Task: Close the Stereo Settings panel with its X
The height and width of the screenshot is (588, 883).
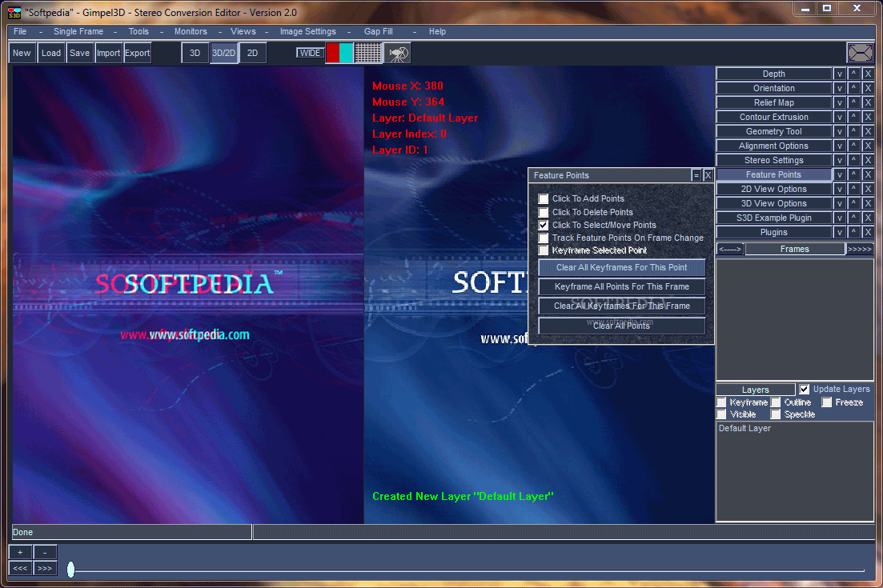Action: coord(868,160)
